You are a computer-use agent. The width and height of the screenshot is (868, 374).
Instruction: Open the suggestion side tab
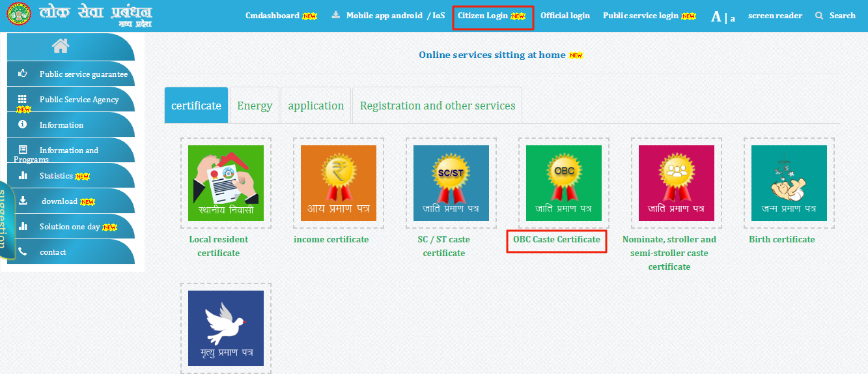pos(6,220)
